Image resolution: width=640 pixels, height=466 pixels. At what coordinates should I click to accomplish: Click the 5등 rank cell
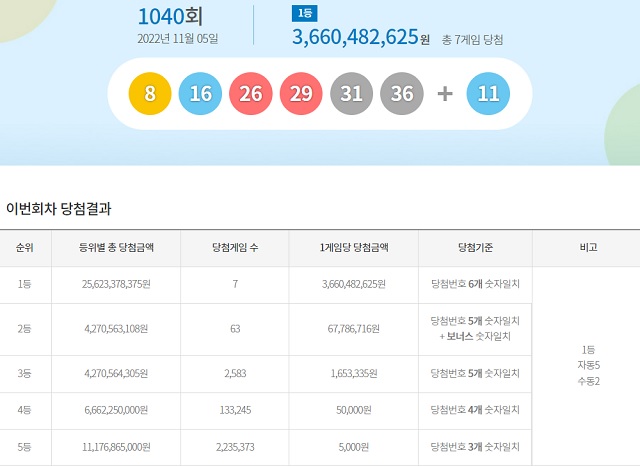[x=24, y=447]
